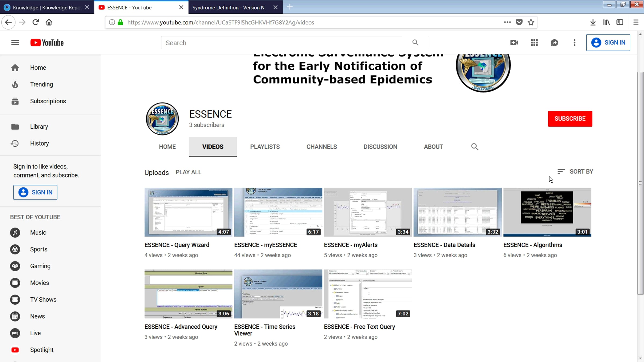The image size is (644, 362).
Task: Open the Firefox application menu
Action: coord(636,22)
